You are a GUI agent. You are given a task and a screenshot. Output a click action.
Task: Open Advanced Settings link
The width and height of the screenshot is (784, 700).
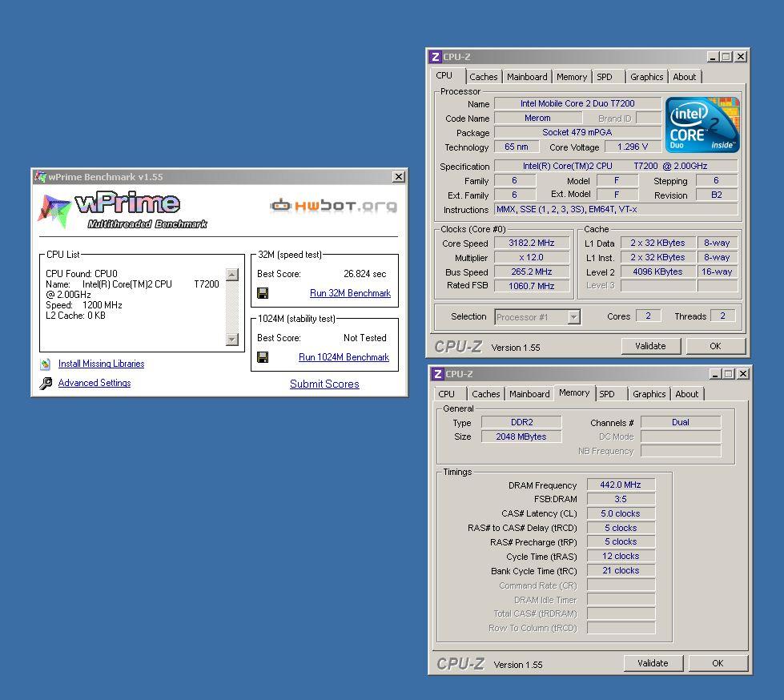pyautogui.click(x=94, y=383)
